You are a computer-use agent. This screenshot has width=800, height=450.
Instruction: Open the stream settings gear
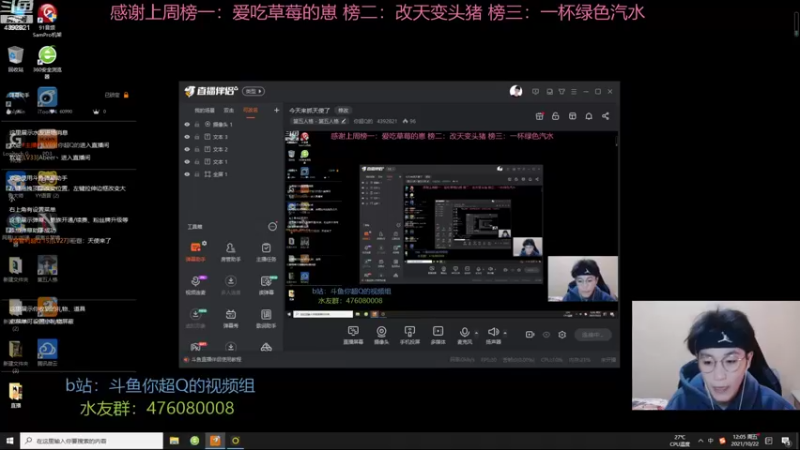562,335
